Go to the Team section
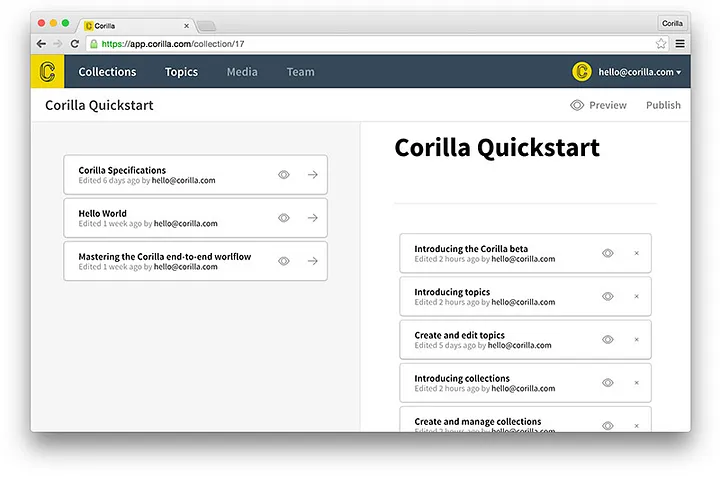The image size is (720, 480). click(x=301, y=72)
